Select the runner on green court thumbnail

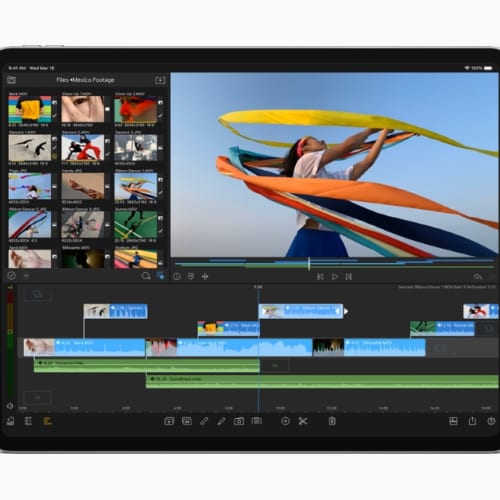[x=136, y=225]
